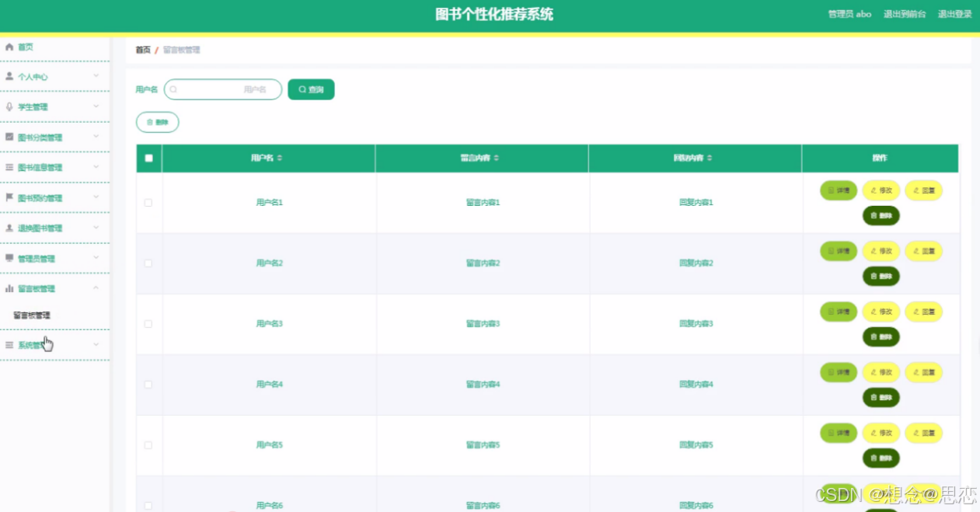
Task: Click the 用户名 search input field
Action: [x=222, y=89]
